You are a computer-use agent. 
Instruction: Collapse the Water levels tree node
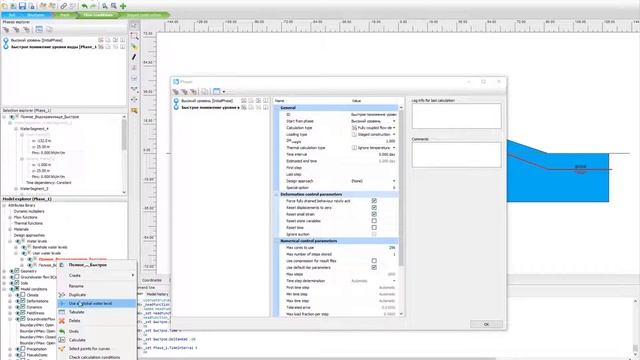tap(10, 241)
